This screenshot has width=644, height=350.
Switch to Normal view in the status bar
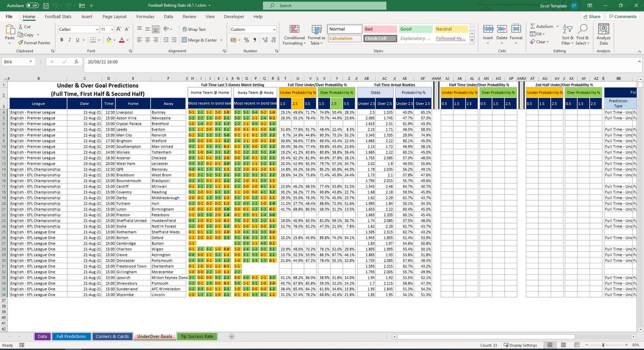tap(550, 345)
